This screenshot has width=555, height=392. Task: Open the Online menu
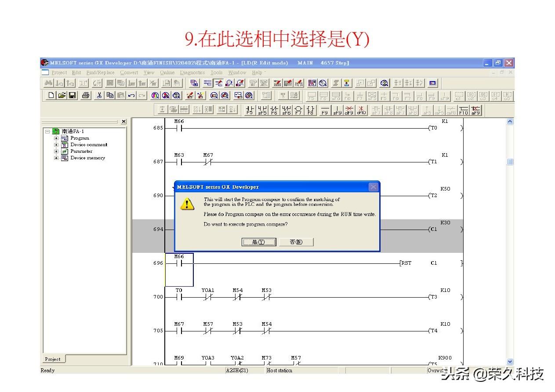pyautogui.click(x=167, y=73)
